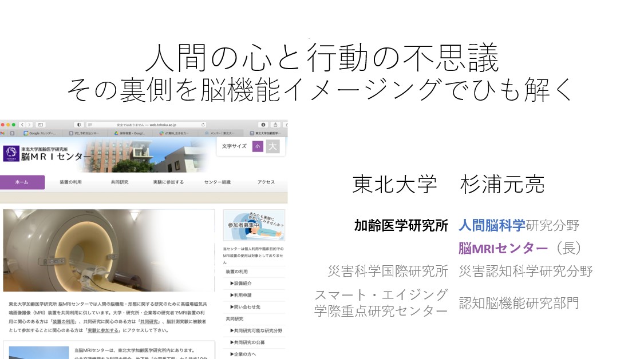Click 認知脳機能研究部門 text on slide

pos(519,303)
